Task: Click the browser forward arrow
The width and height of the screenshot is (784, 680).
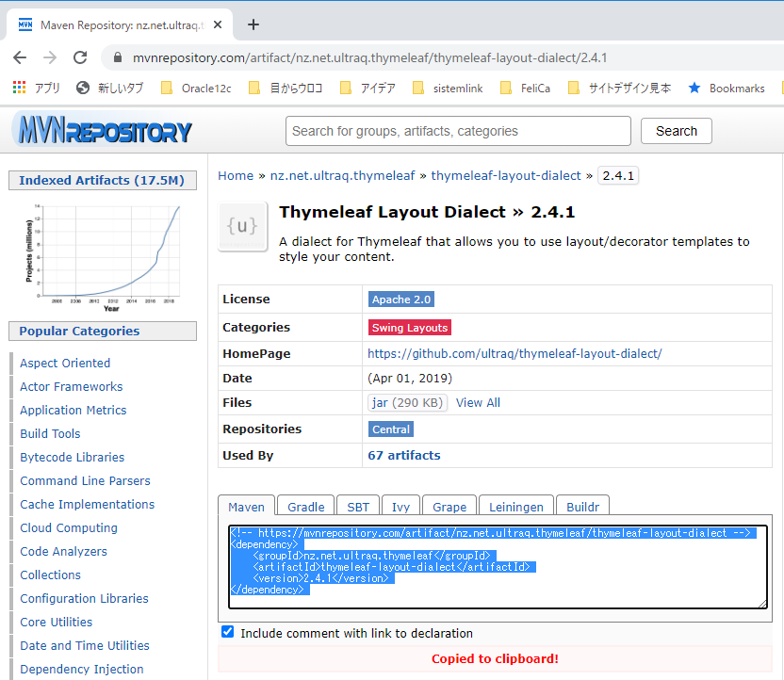Action: (50, 57)
